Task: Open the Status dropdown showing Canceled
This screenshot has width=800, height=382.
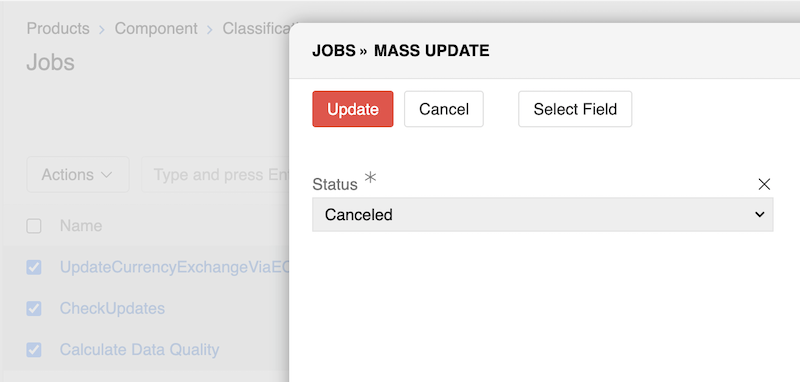Action: pos(543,215)
